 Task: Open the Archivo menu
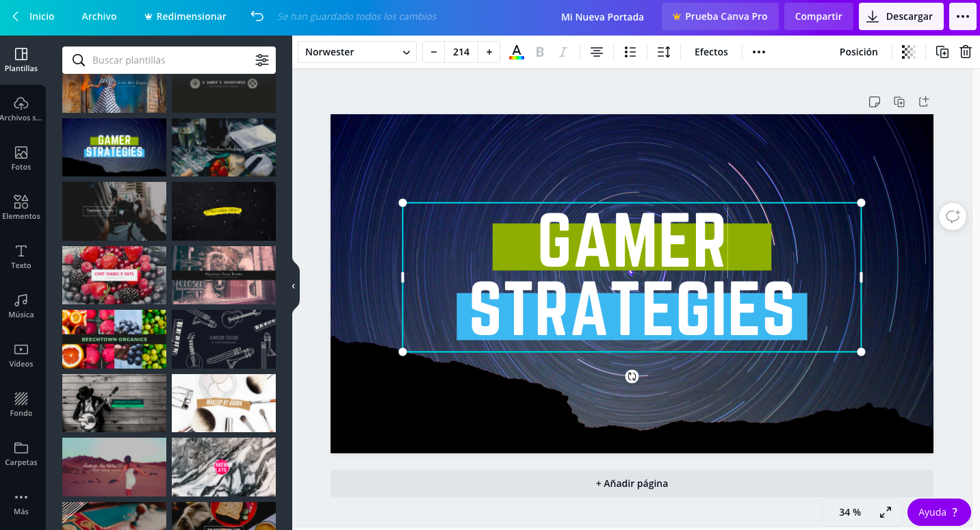click(99, 16)
